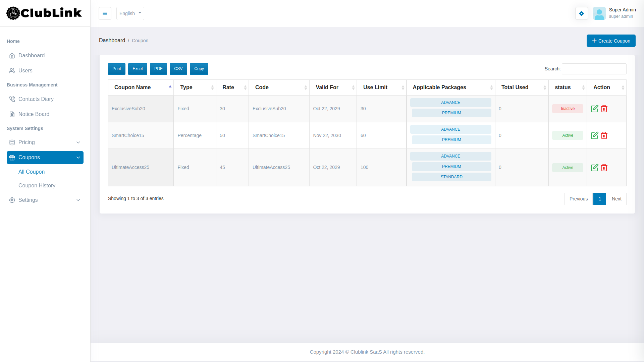Open the settings gear near the profile
644x362 pixels.
(582, 13)
